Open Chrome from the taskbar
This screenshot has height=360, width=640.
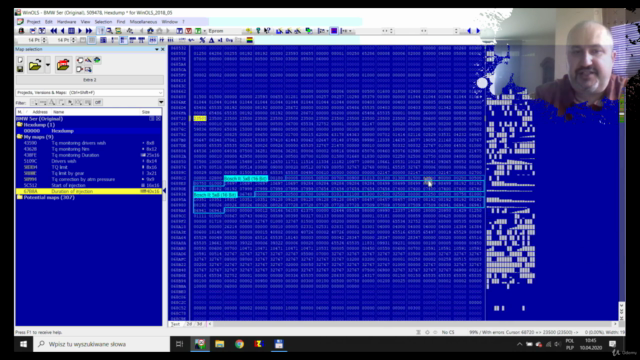239,344
